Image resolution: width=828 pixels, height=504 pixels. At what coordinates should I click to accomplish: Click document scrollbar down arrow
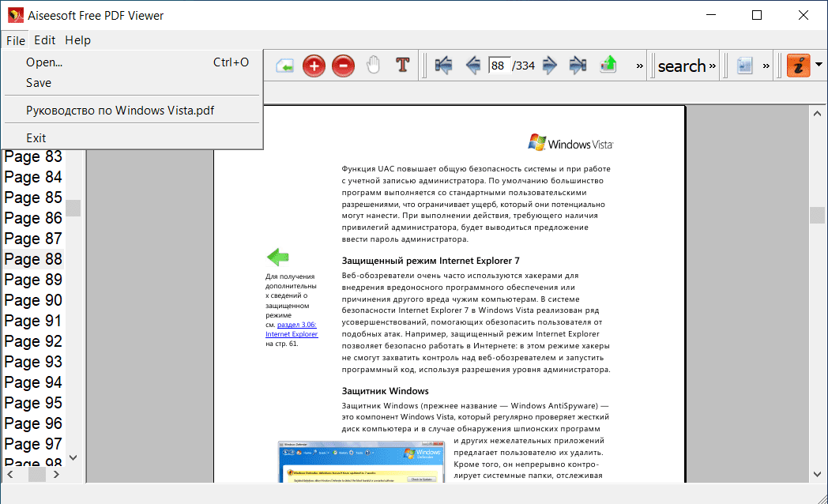[x=817, y=475]
